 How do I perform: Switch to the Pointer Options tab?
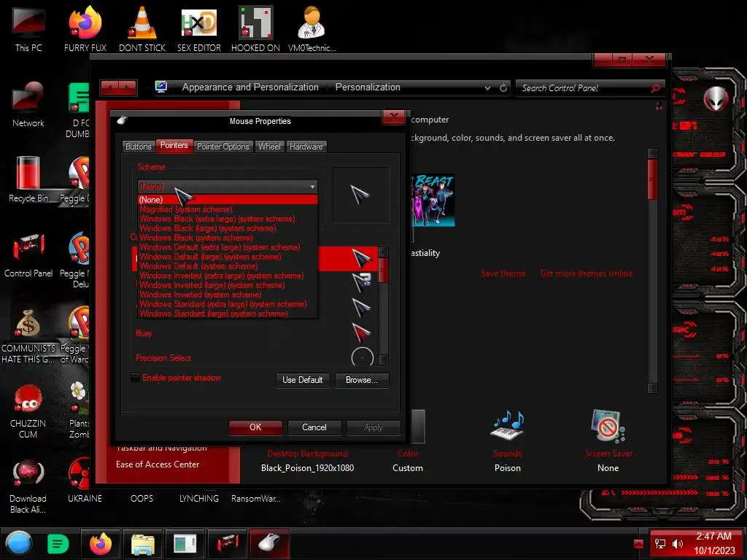click(223, 146)
